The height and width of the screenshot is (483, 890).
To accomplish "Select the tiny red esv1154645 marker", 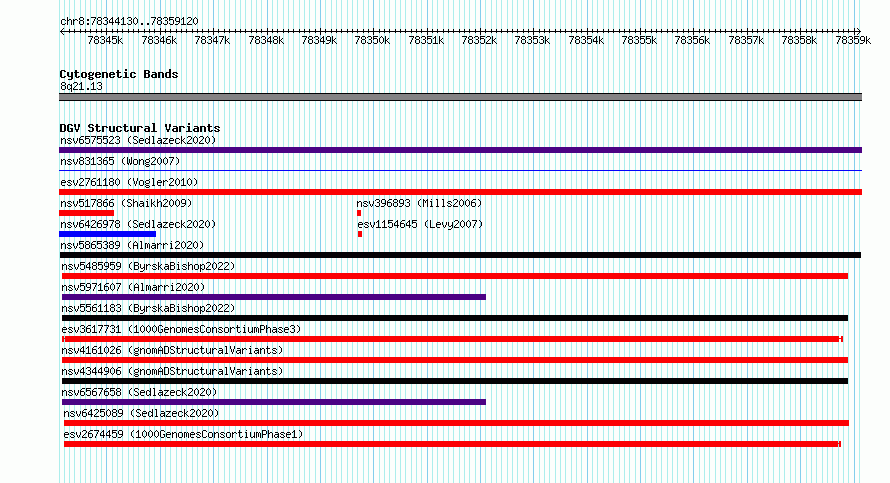I will (360, 234).
